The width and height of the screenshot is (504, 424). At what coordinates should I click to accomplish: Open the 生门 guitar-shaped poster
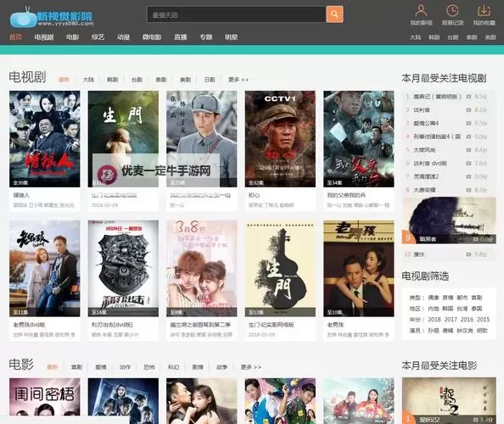pos(280,269)
